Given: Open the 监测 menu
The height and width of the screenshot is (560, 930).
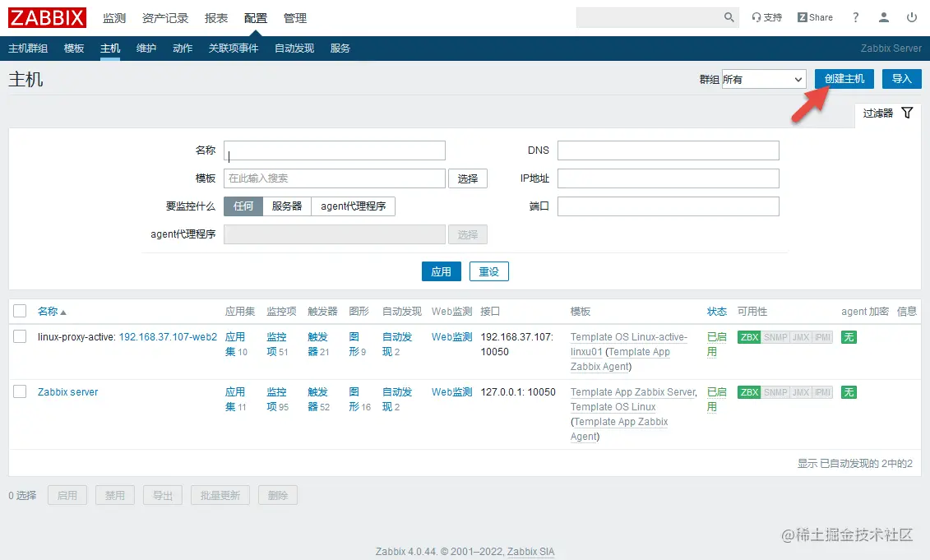Looking at the screenshot, I should 113,18.
